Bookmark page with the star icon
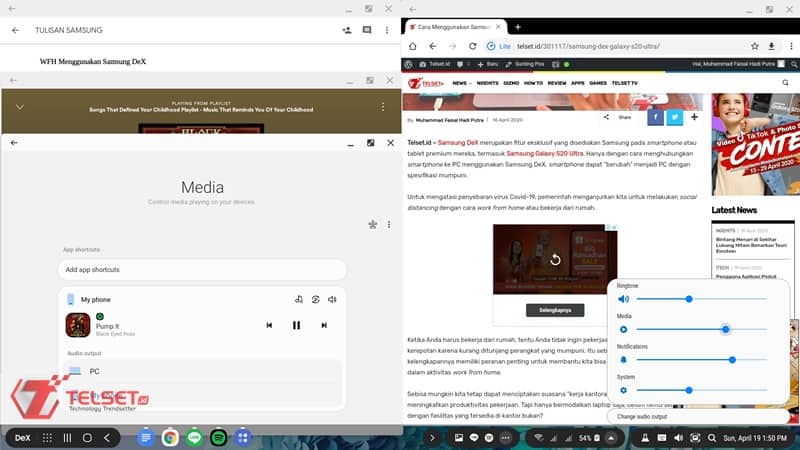Viewport: 800px width, 450px height. (756, 46)
